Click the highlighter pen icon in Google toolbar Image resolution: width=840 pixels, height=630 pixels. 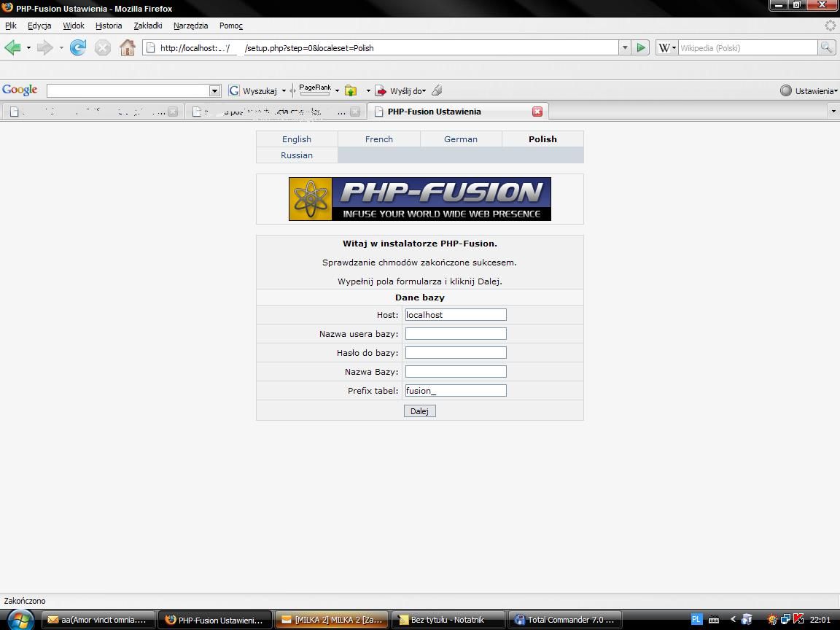tap(437, 90)
